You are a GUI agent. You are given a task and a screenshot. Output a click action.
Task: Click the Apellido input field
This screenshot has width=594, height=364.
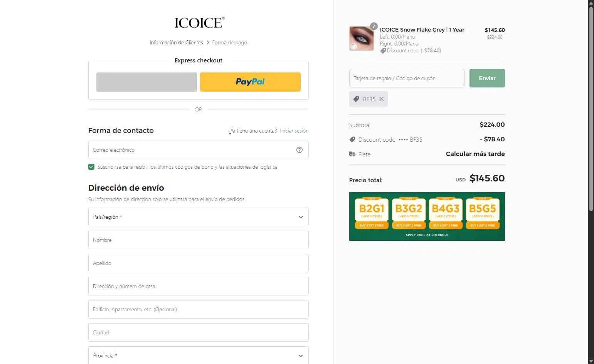pyautogui.click(x=199, y=263)
